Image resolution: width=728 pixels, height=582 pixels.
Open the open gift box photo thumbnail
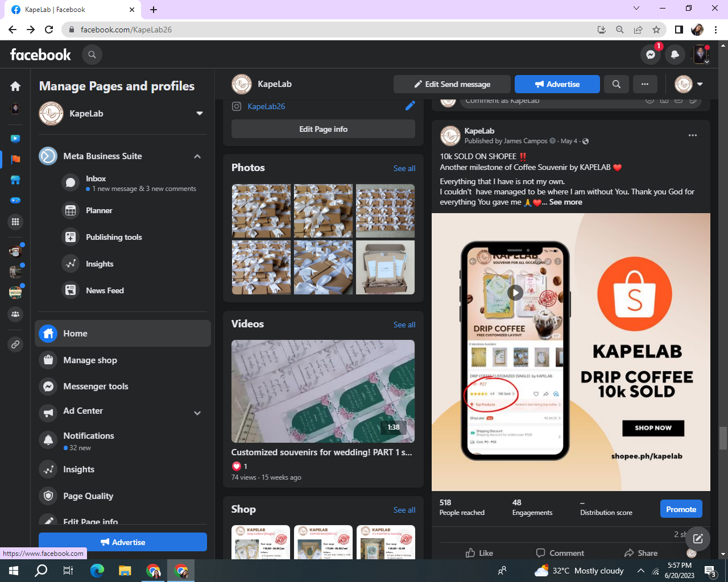click(385, 267)
